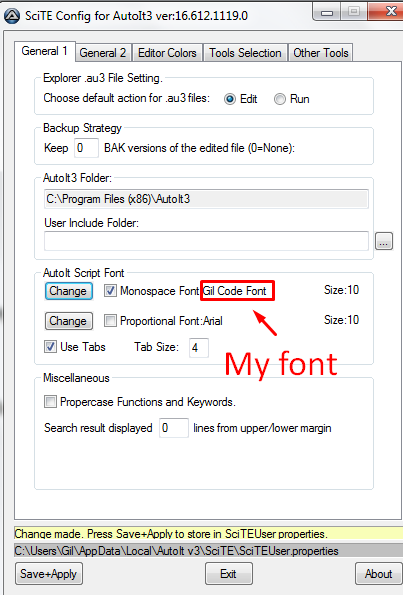Enable Propercase Functions and Keywords checkbox

coord(50,401)
